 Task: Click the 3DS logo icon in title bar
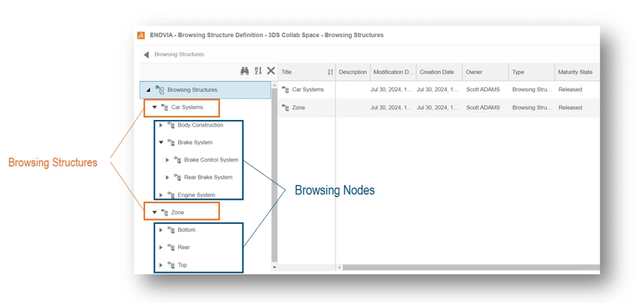tap(141, 36)
